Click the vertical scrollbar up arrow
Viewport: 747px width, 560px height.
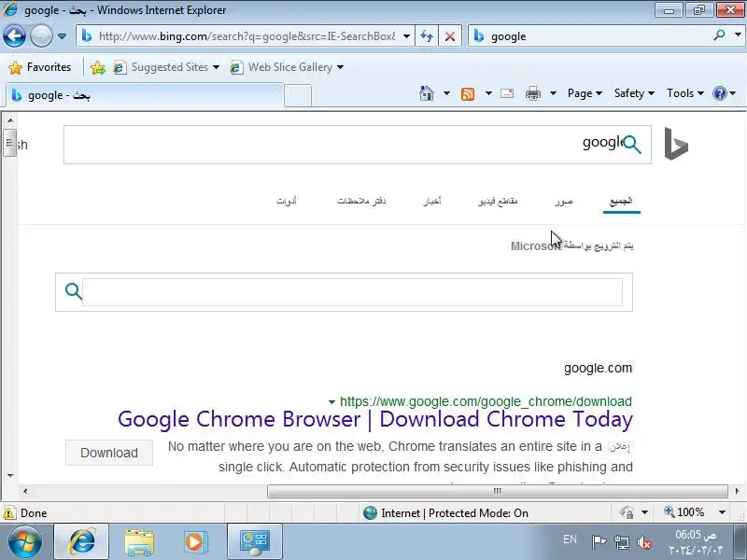pyautogui.click(x=10, y=120)
